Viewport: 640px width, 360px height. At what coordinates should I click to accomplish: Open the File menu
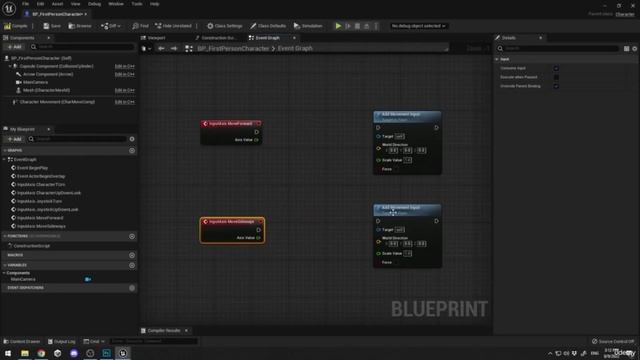[x=25, y=4]
